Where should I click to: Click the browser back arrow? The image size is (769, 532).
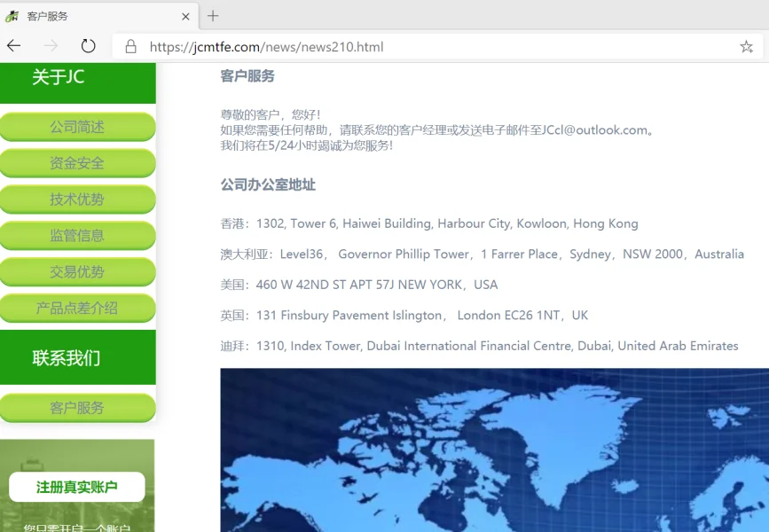click(x=13, y=46)
